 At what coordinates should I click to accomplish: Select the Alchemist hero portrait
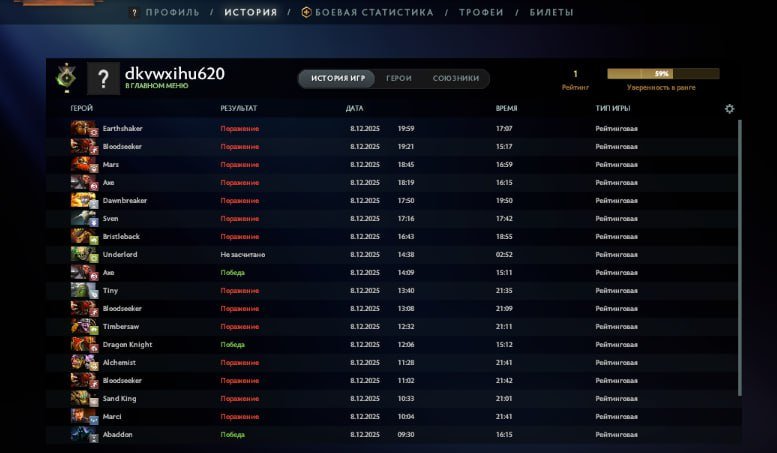pyautogui.click(x=84, y=362)
